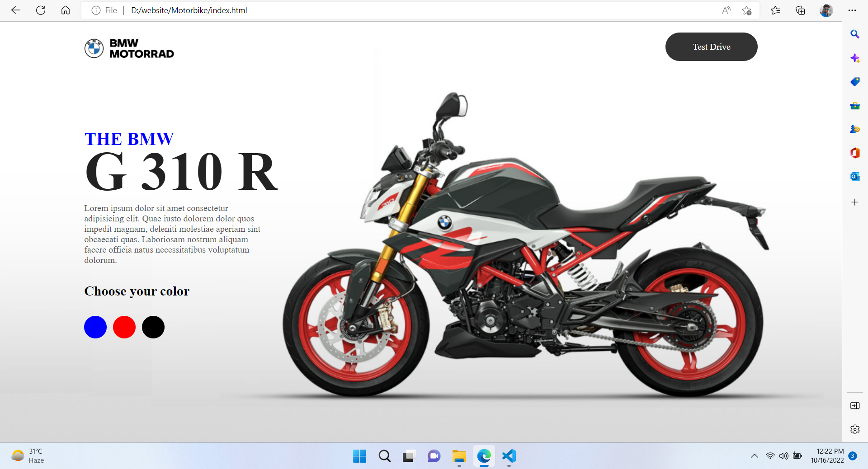Open the sidebar Search tool
868x469 pixels.
tap(855, 34)
